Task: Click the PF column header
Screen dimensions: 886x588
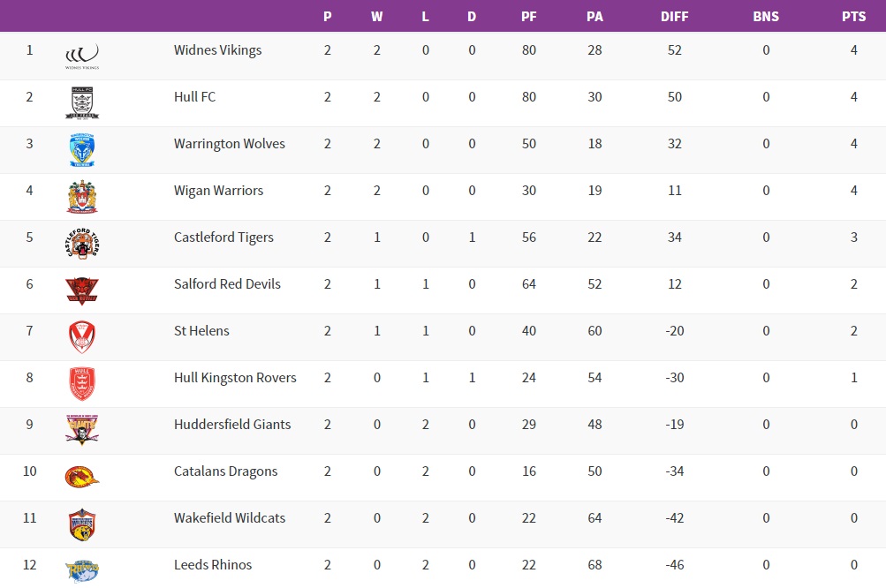Action: tap(528, 17)
